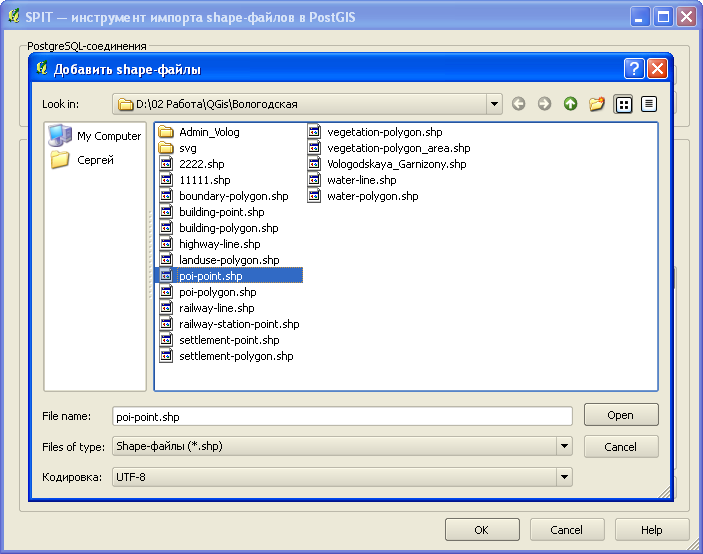Create a new folder icon
Screen dimensions: 703x554
[x=597, y=104]
